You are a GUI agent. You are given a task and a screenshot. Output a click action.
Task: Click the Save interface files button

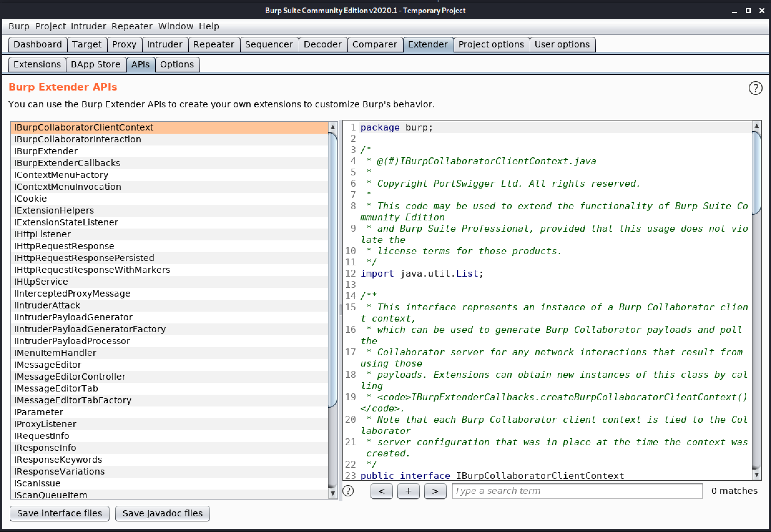(60, 513)
